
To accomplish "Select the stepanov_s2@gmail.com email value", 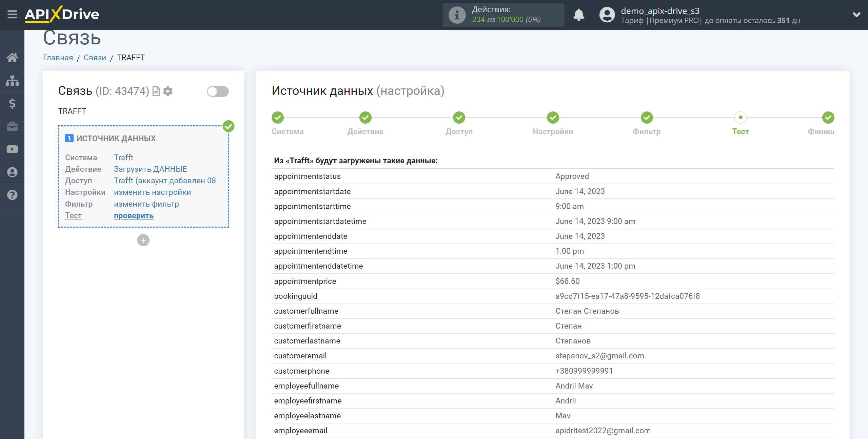I will pyautogui.click(x=600, y=356).
